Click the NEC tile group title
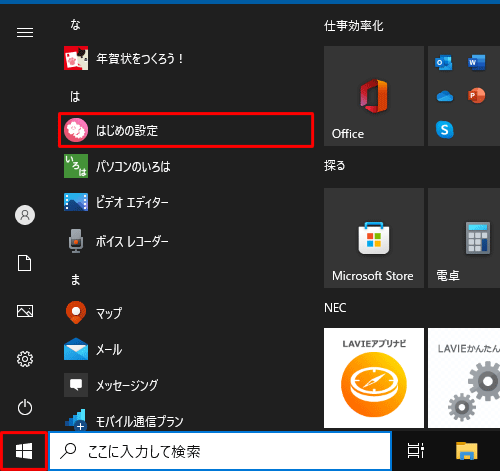500x471 pixels. [335, 308]
